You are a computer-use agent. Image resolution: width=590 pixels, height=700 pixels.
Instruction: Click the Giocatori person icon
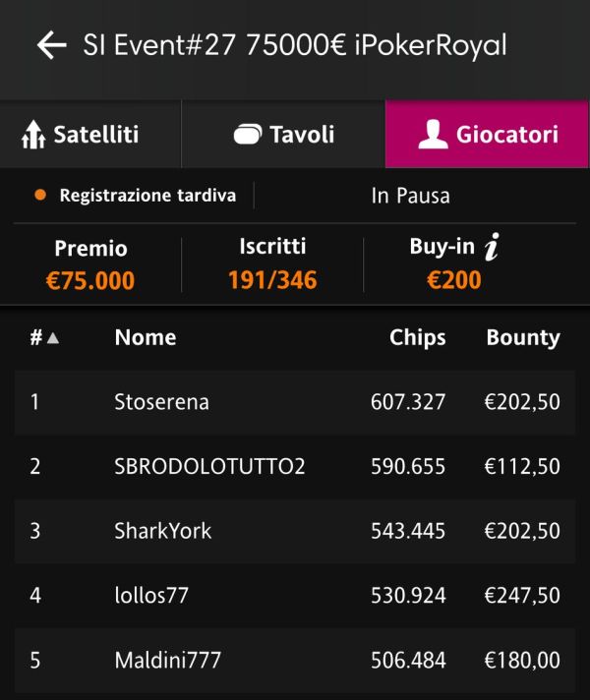click(433, 135)
